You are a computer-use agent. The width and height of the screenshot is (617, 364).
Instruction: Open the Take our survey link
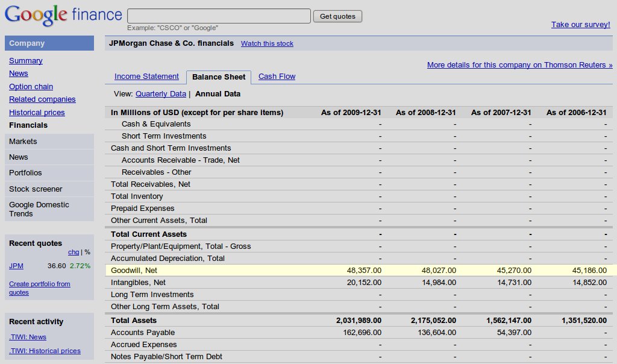pyautogui.click(x=580, y=24)
